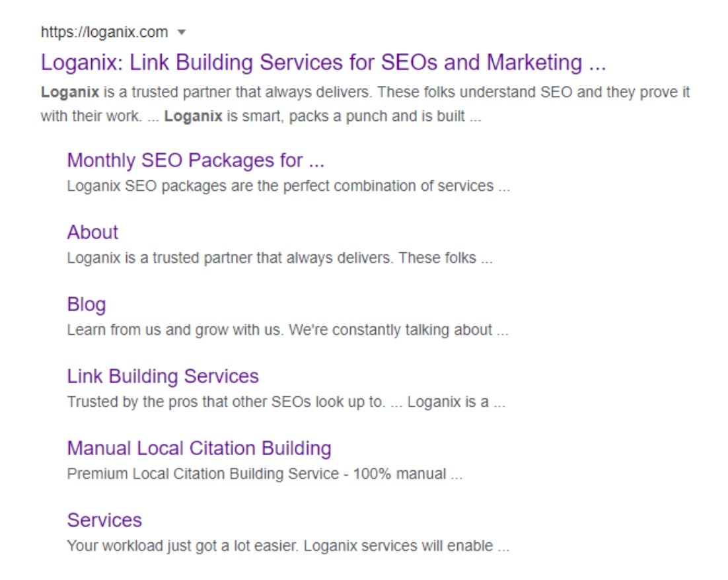The image size is (728, 580).
Task: Select the Manual Local Citation Building sitelink
Action: click(199, 448)
